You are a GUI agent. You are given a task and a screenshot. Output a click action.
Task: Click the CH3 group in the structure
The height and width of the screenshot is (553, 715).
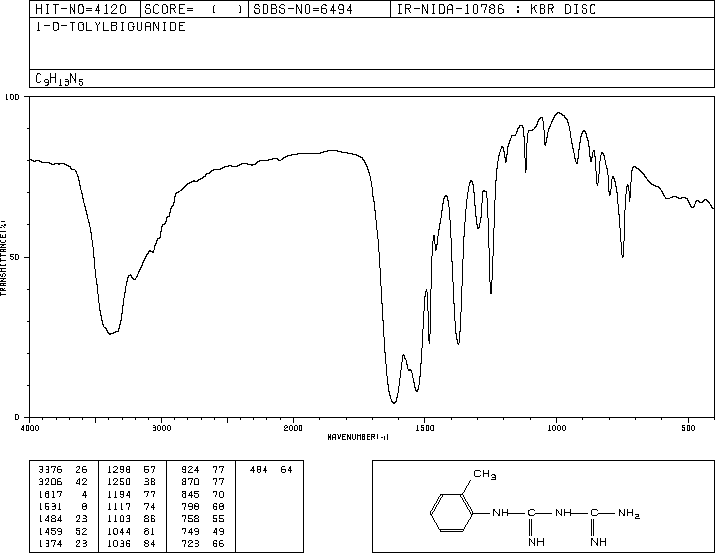pyautogui.click(x=485, y=475)
